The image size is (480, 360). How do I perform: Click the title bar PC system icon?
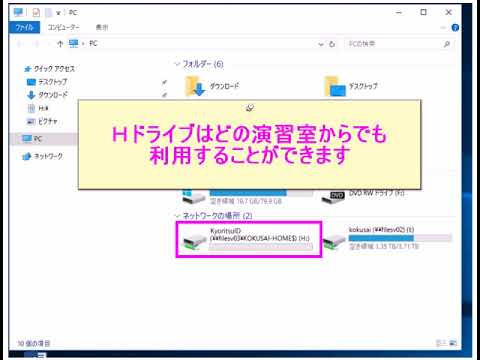coord(18,13)
